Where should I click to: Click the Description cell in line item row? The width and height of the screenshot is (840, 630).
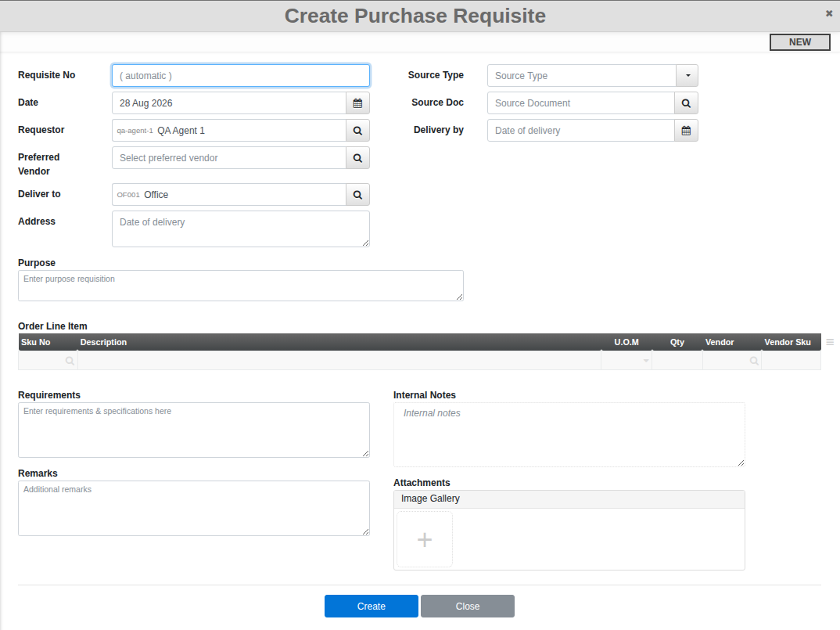(339, 360)
